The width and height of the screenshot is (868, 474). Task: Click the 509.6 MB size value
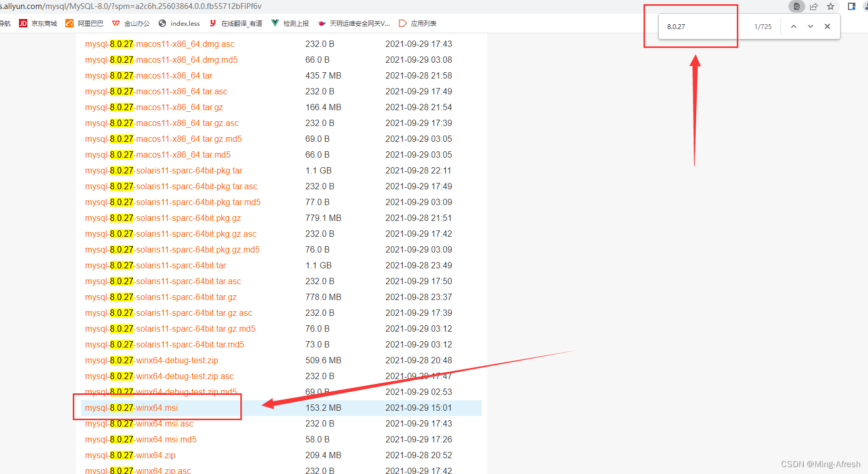(323, 360)
